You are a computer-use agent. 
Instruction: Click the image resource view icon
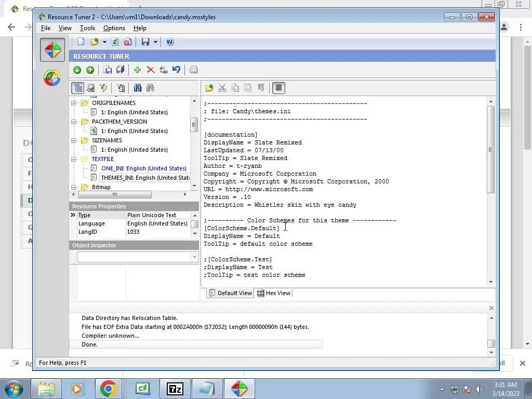tap(90, 88)
